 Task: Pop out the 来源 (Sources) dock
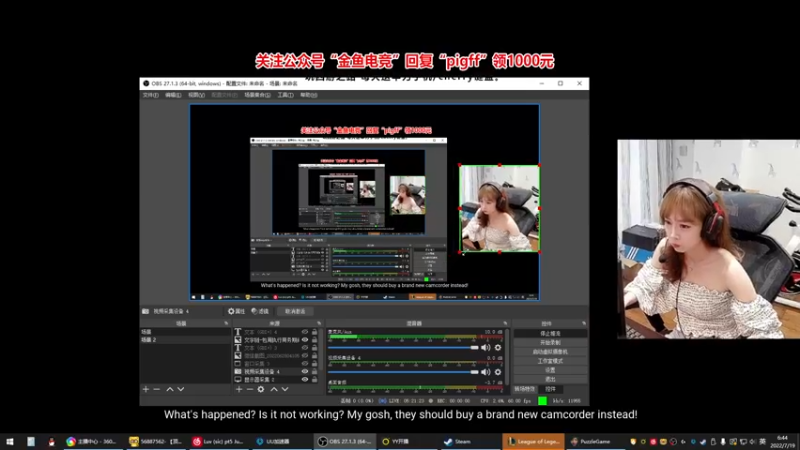pyautogui.click(x=319, y=323)
